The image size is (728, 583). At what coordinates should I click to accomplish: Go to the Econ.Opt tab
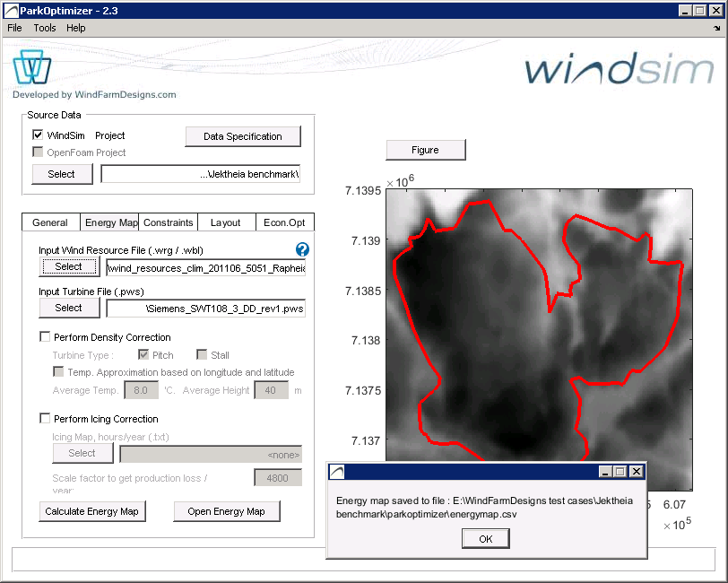coord(284,222)
